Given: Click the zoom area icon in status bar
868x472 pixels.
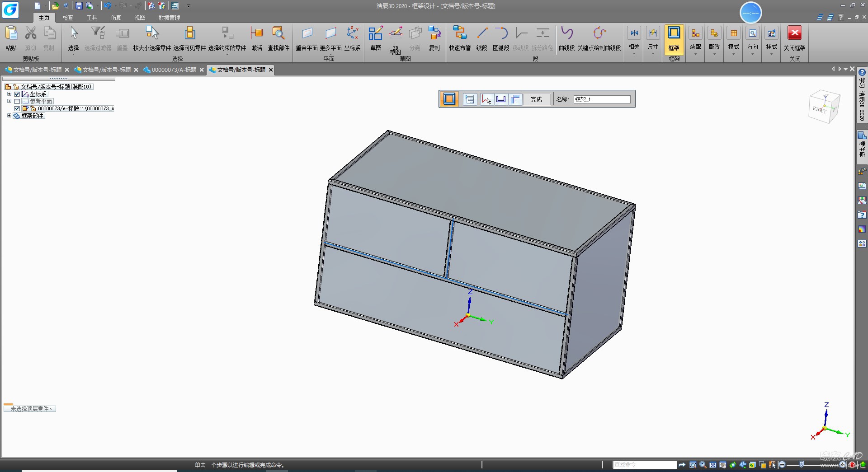Looking at the screenshot, I should pyautogui.click(x=693, y=465).
